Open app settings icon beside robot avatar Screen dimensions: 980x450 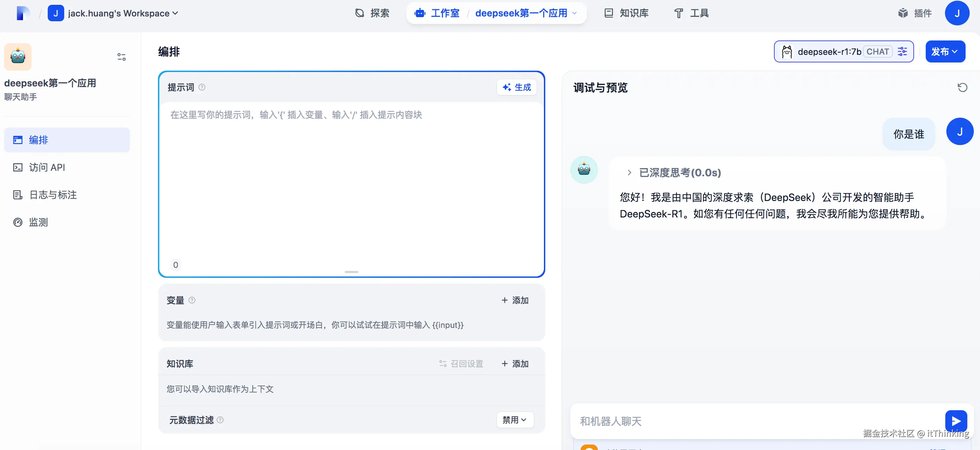point(121,57)
